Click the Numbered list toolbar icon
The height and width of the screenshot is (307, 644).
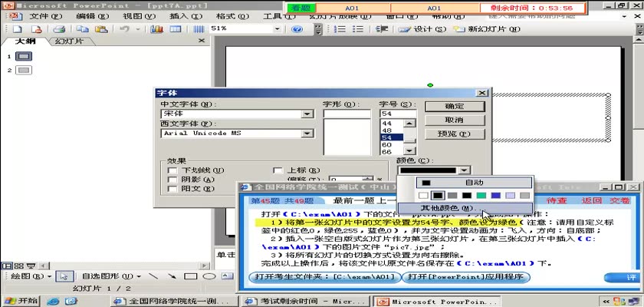340,29
